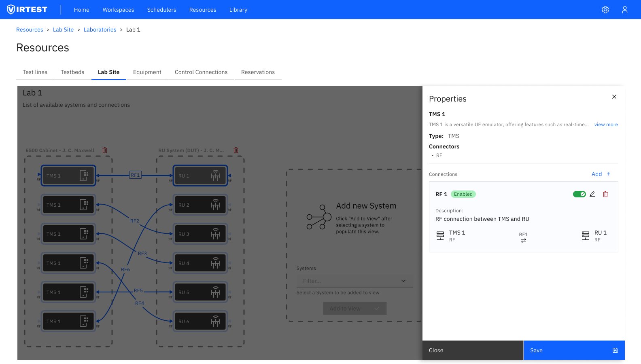This screenshot has width=641, height=364.
Task: Delete the RF 1 connection trash icon
Action: point(605,194)
